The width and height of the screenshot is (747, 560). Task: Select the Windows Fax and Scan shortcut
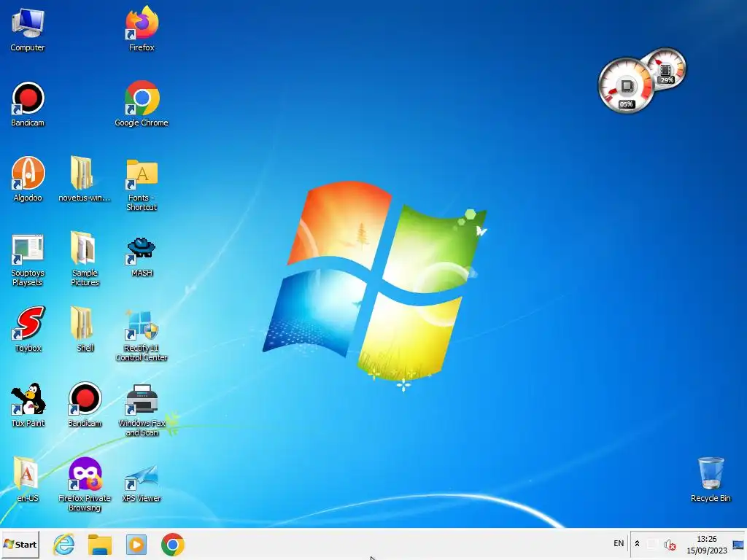[142, 411]
